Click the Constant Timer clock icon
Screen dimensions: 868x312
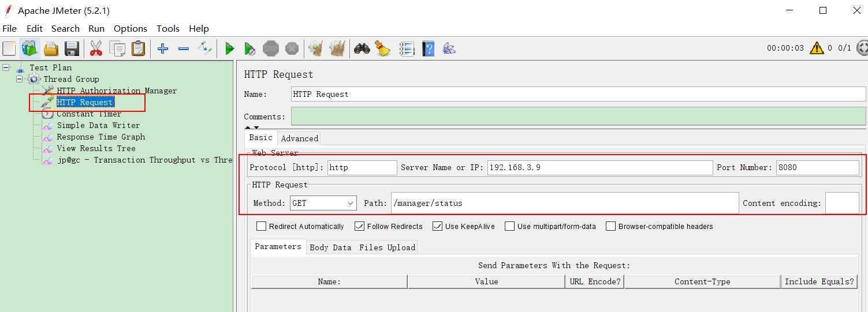[48, 114]
